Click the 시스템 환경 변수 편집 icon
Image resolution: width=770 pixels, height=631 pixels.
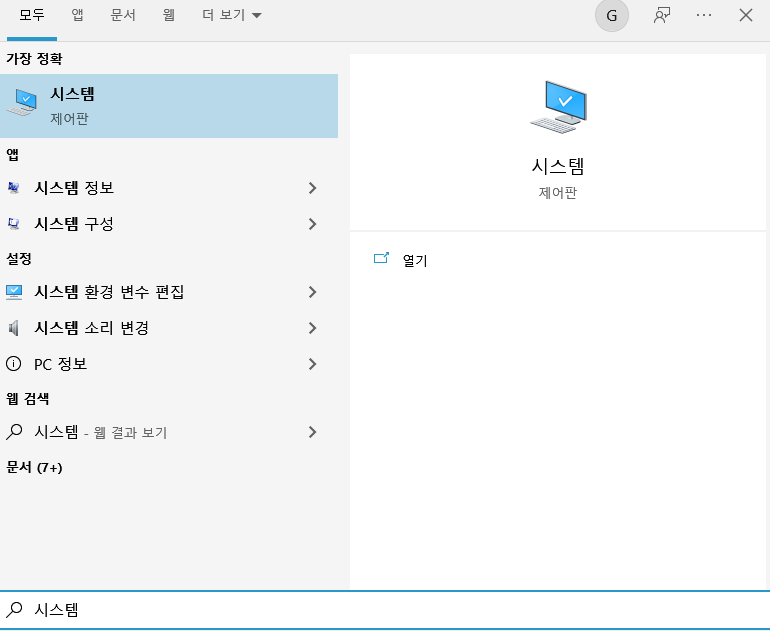coord(14,292)
